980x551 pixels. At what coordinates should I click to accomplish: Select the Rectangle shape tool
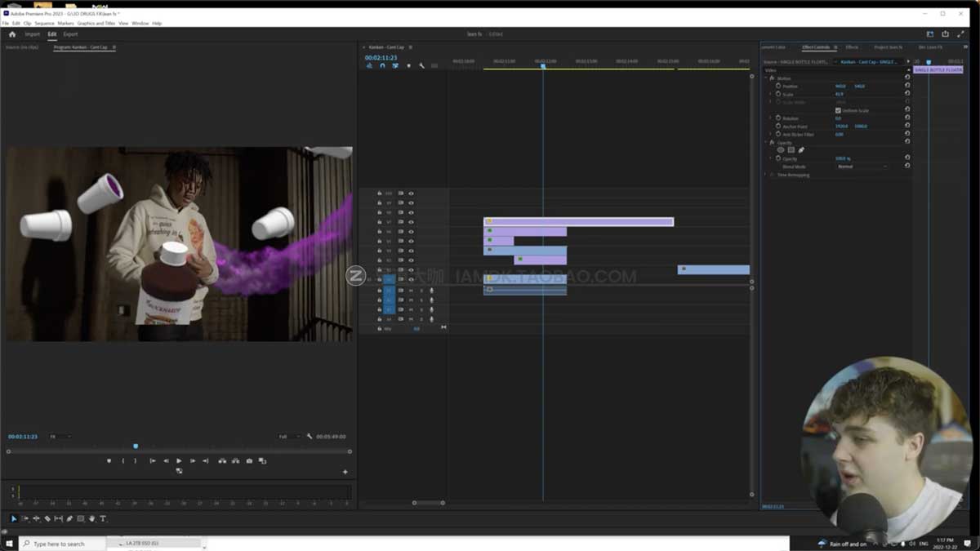point(80,518)
